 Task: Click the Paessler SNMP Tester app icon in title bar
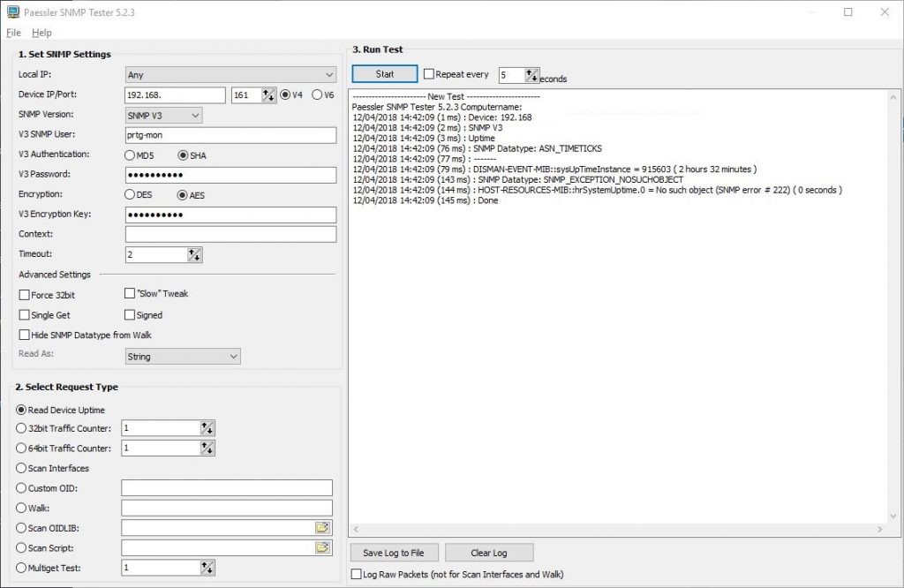coord(12,12)
